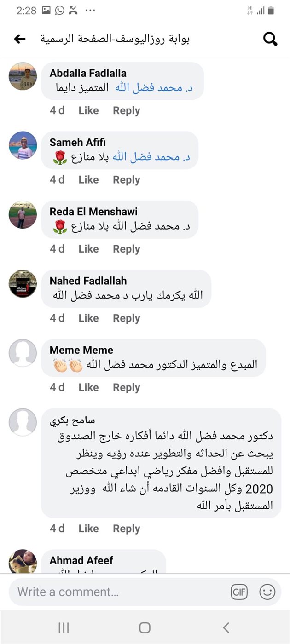Tap the Android recent apps button
The width and height of the screenshot is (290, 644).
click(x=64, y=627)
